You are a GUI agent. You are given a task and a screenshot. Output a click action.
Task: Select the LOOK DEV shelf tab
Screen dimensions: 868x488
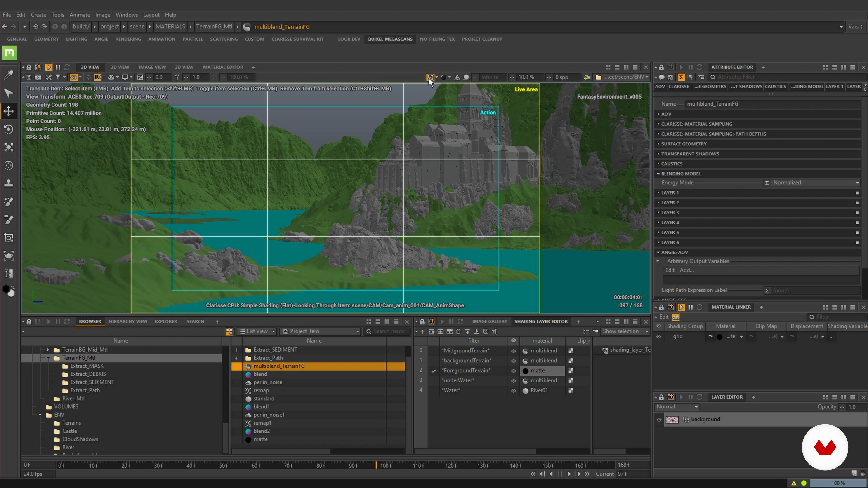[349, 39]
